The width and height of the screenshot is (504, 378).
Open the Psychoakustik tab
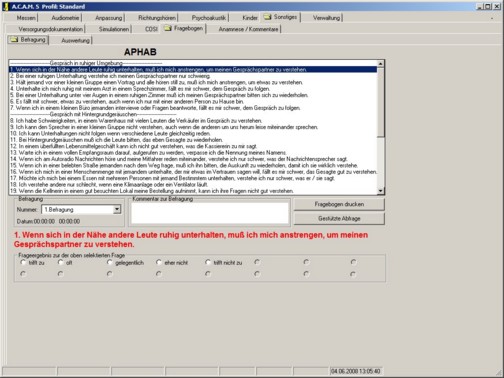(209, 18)
